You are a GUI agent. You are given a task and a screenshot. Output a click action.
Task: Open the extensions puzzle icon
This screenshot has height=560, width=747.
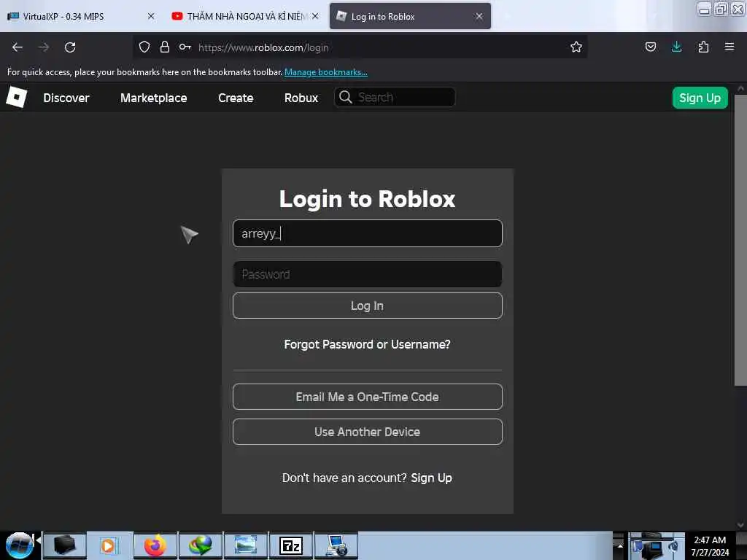click(x=703, y=47)
